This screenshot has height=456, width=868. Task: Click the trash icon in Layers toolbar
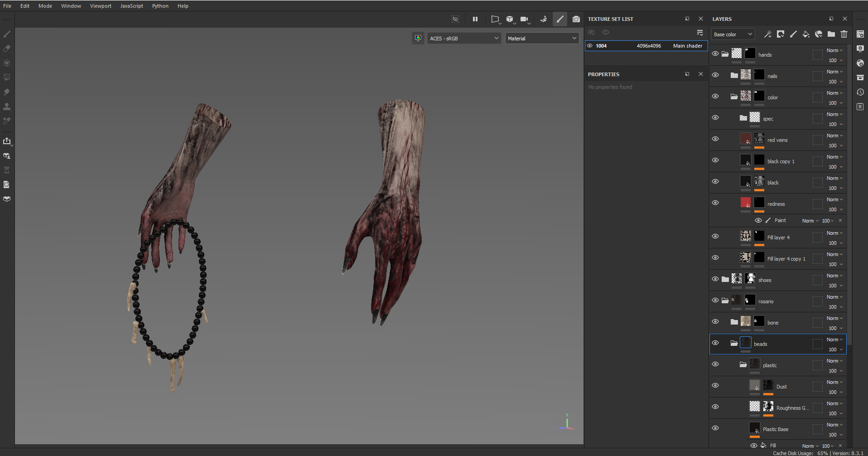[844, 34]
